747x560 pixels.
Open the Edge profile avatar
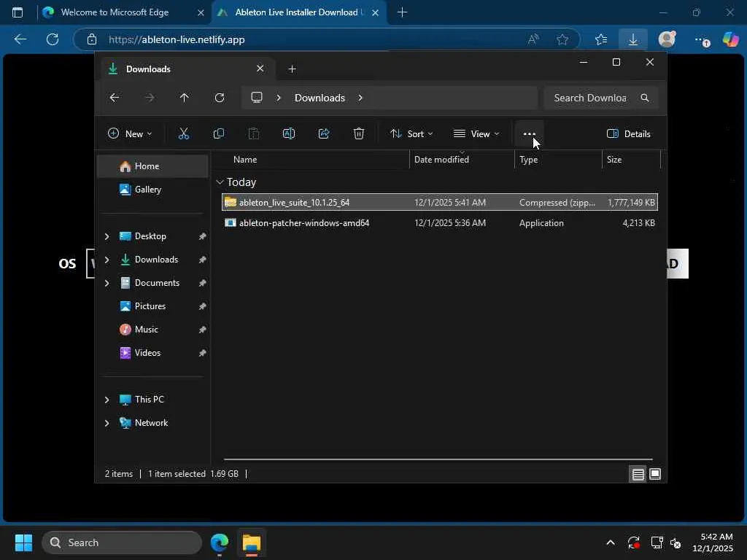pos(667,39)
